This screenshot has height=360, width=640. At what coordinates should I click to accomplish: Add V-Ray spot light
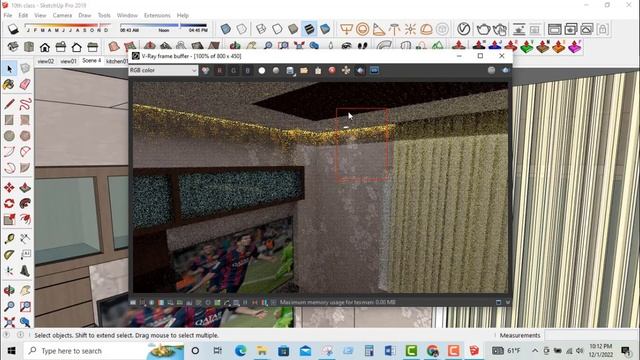[x=379, y=29]
